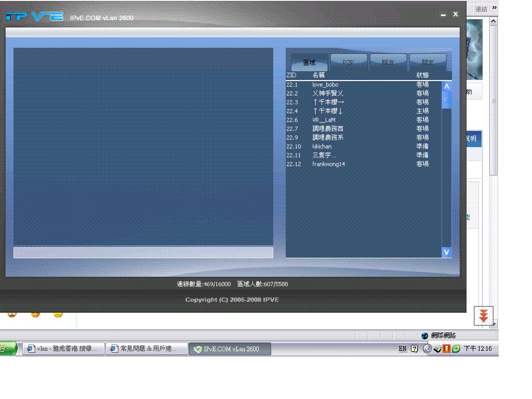Click 區域人數:607/5588 status text

[x=262, y=284]
